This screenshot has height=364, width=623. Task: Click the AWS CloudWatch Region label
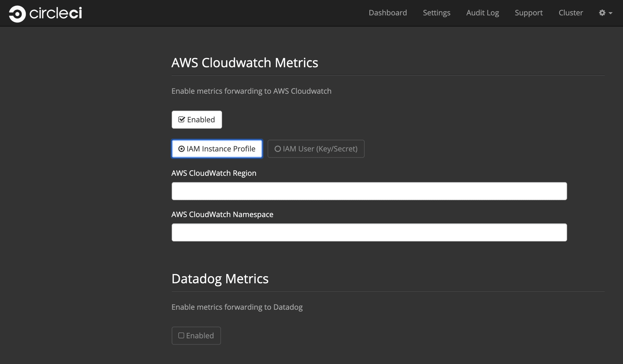click(214, 173)
